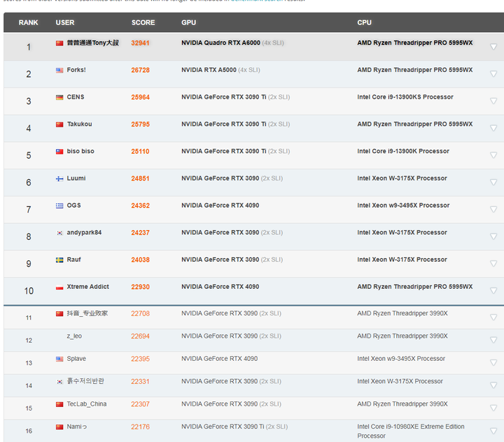Expand rank 10 Xtreme Addict row details
This screenshot has height=442, width=504.
click(x=493, y=291)
